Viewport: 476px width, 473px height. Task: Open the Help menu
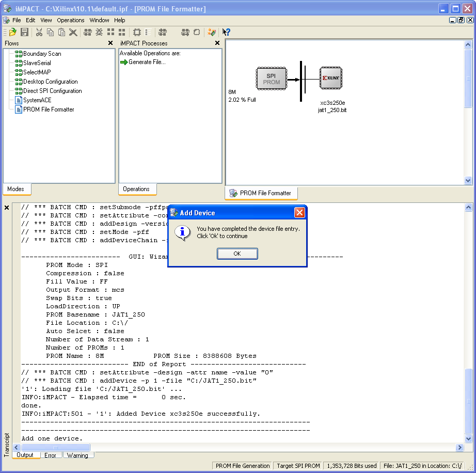[x=120, y=20]
